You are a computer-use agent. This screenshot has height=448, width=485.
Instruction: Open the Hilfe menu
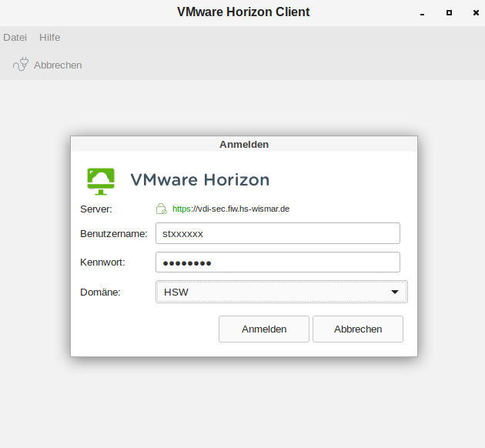tap(49, 38)
